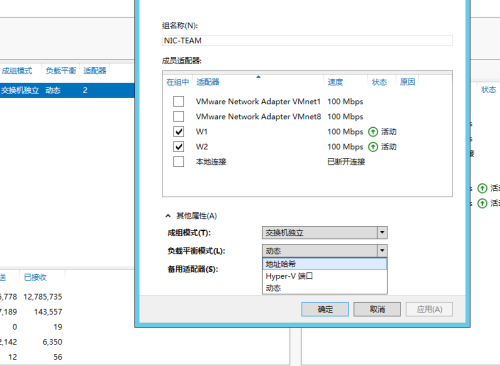Viewport: 500px width, 366px height.
Task: Click the 12,785,735 received value
Action: [x=43, y=297]
